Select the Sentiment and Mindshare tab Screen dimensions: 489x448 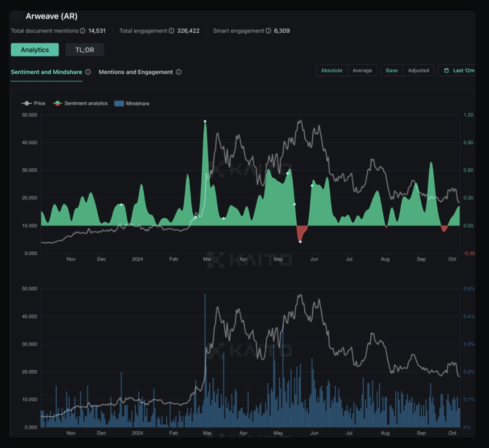(47, 72)
